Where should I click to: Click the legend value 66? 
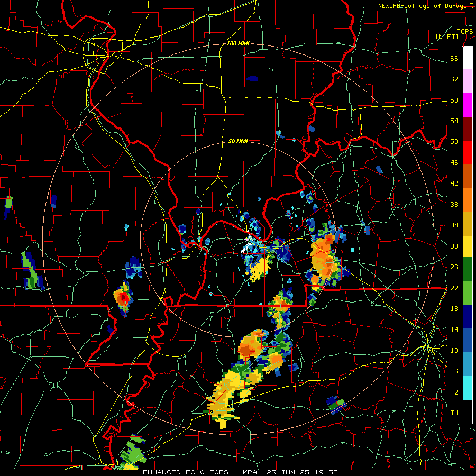454,59
